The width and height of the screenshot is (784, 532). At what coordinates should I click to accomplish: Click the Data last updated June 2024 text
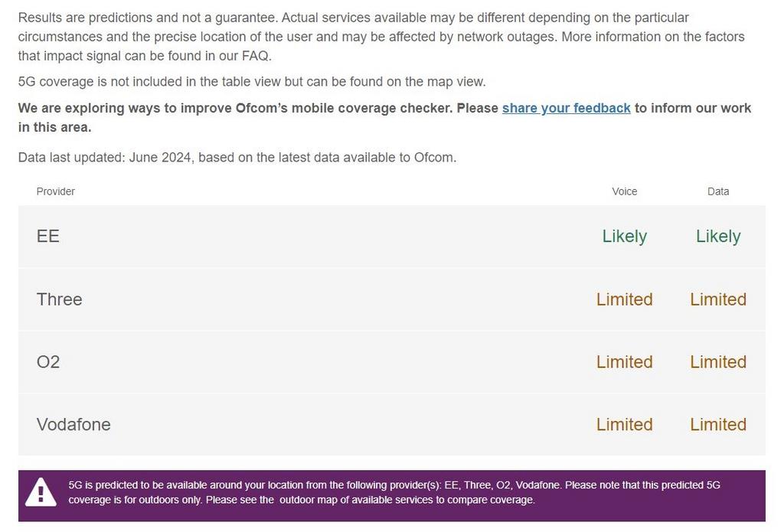(x=237, y=158)
